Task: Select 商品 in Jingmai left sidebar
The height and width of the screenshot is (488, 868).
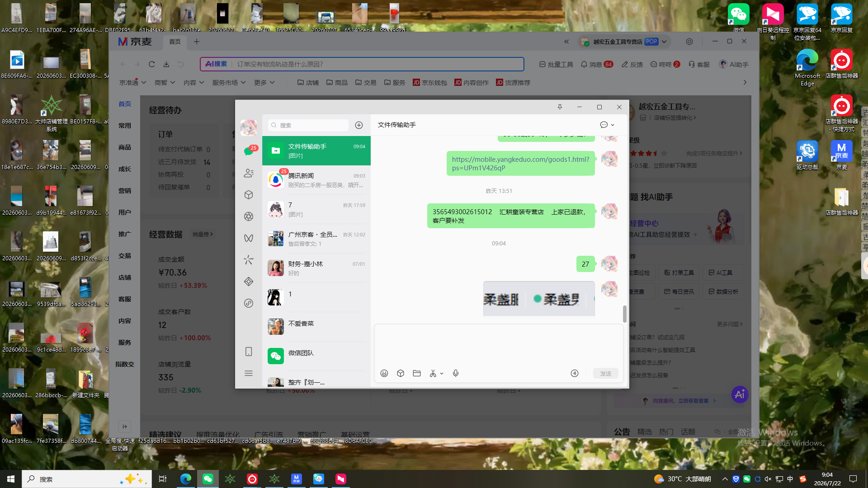Action: (x=125, y=147)
